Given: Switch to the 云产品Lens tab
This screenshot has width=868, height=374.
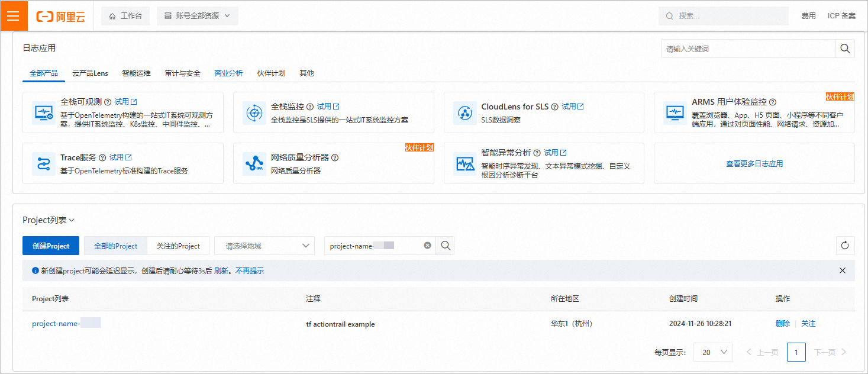Looking at the screenshot, I should [x=90, y=73].
